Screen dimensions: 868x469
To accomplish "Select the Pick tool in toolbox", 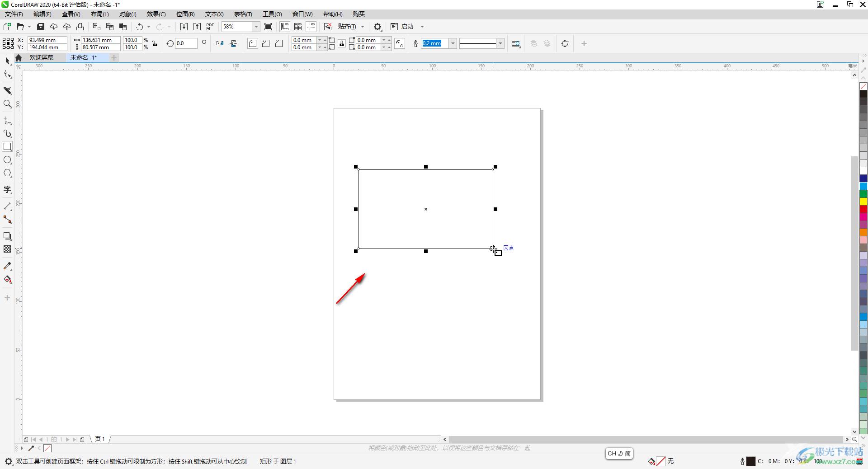I will 7,61.
